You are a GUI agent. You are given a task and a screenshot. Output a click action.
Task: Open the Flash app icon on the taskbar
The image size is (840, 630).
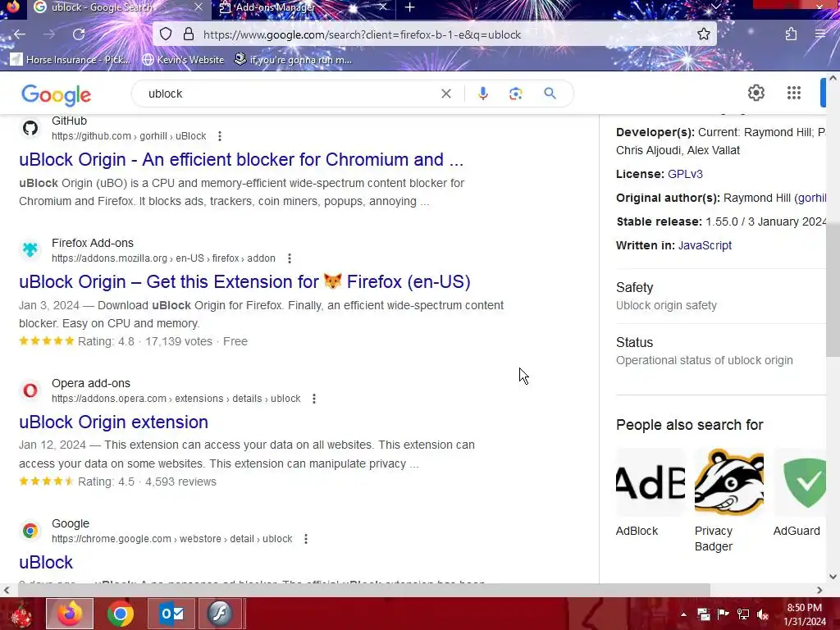click(x=221, y=614)
